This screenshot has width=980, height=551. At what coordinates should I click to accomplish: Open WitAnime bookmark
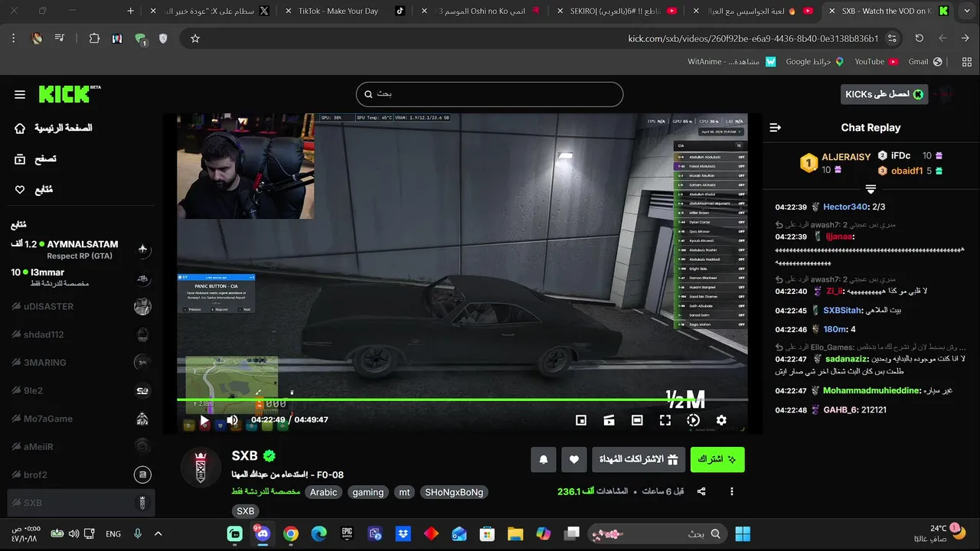point(731,61)
